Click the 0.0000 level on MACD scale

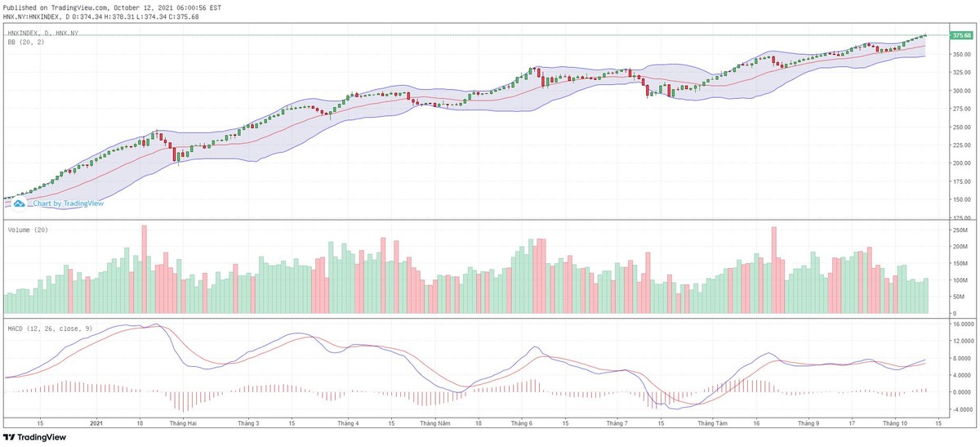[x=962, y=392]
